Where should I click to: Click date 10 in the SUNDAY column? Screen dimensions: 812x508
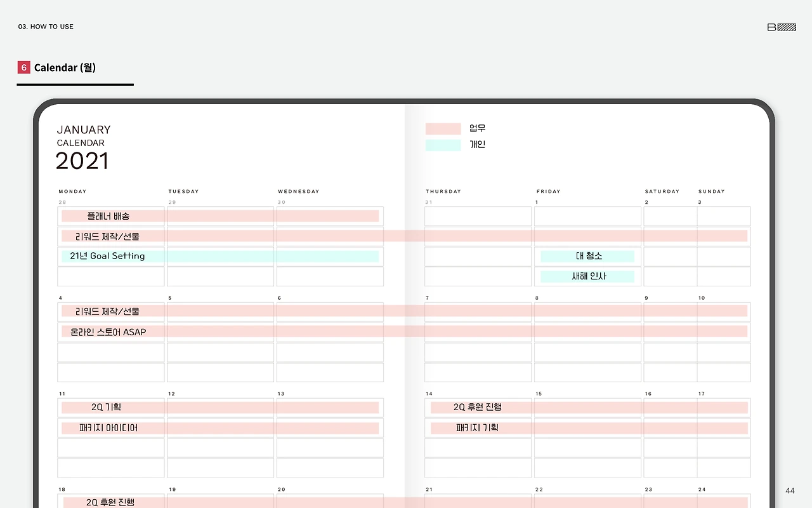[702, 298]
